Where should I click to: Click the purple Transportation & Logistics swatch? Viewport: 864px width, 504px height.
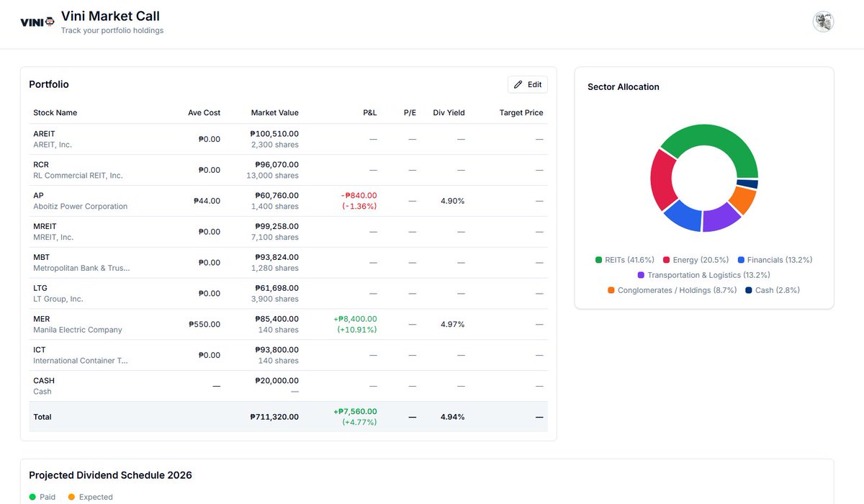[x=641, y=275]
